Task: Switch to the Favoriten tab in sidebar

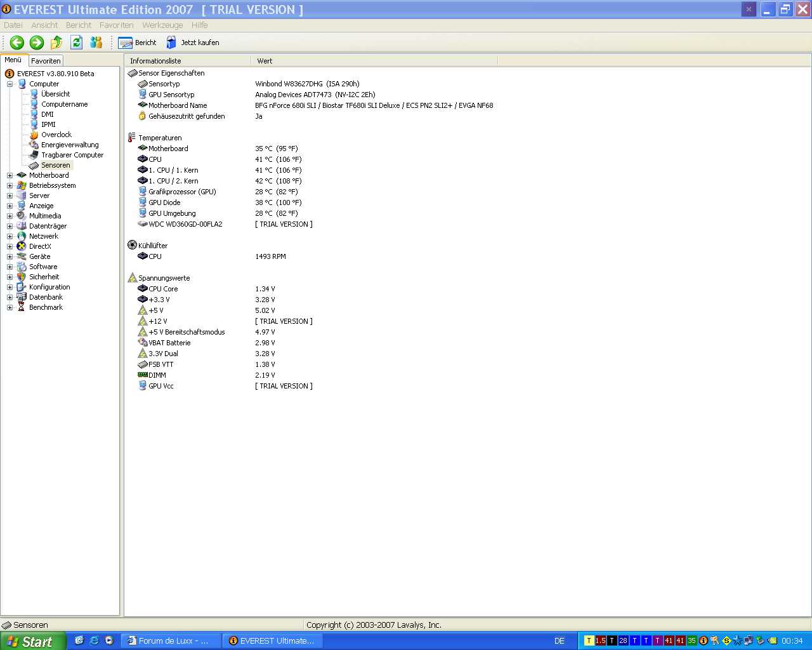Action: tap(46, 61)
